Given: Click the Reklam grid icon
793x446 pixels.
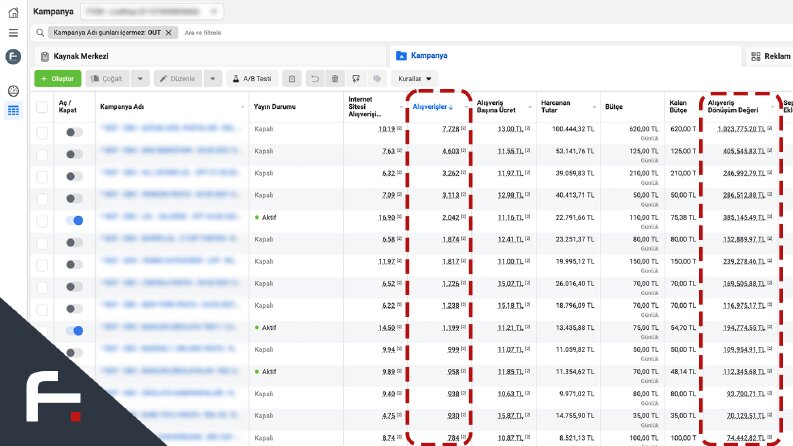Looking at the screenshot, I should pyautogui.click(x=756, y=56).
